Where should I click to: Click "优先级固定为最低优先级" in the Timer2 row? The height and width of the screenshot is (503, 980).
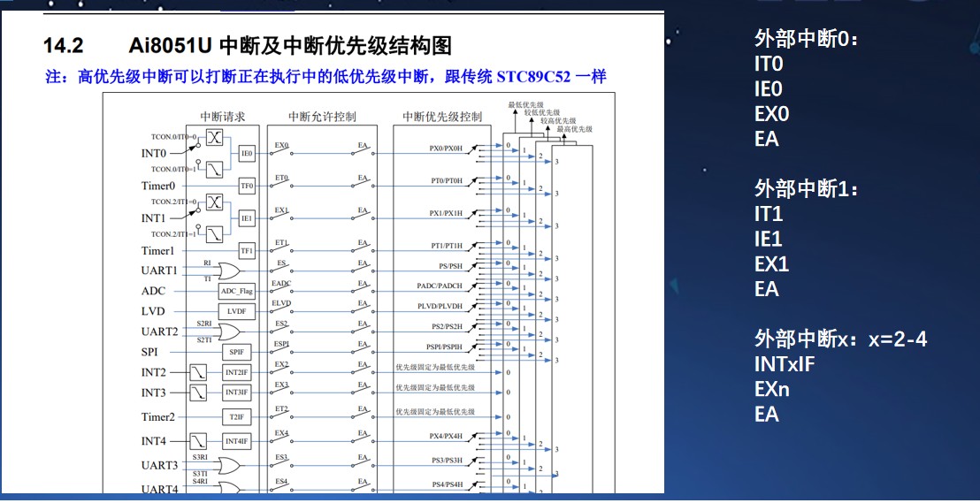click(434, 412)
